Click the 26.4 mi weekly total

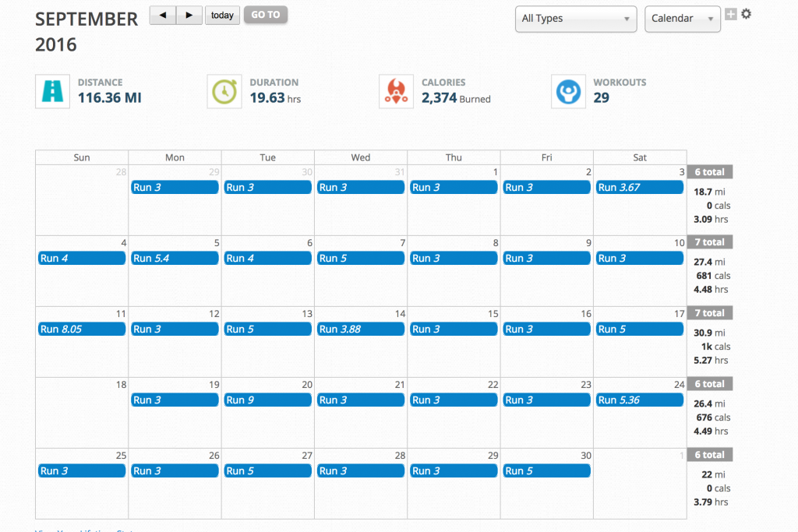709,403
